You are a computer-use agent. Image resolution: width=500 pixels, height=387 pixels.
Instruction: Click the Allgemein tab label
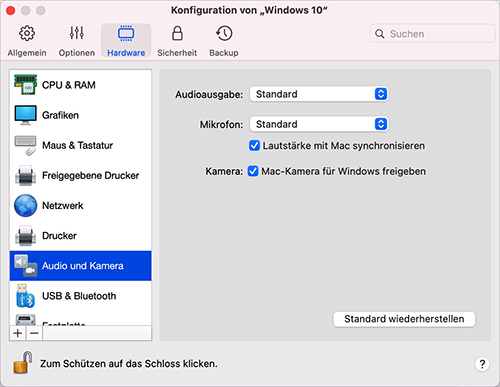(x=27, y=53)
